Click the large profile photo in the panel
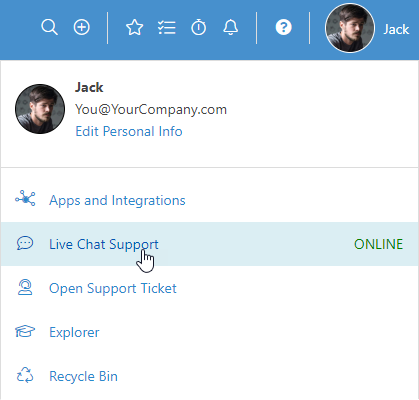This screenshot has height=400, width=419. tap(40, 109)
